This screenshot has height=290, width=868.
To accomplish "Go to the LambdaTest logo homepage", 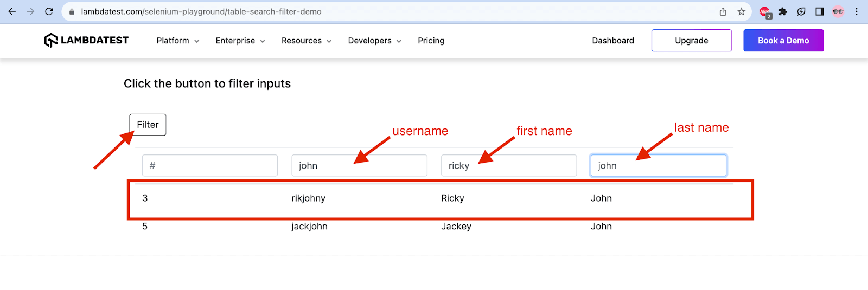I will pos(87,41).
